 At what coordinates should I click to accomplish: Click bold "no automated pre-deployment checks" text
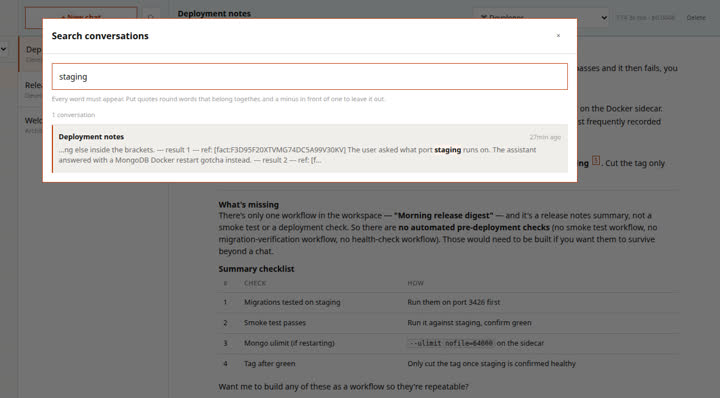tap(474, 227)
